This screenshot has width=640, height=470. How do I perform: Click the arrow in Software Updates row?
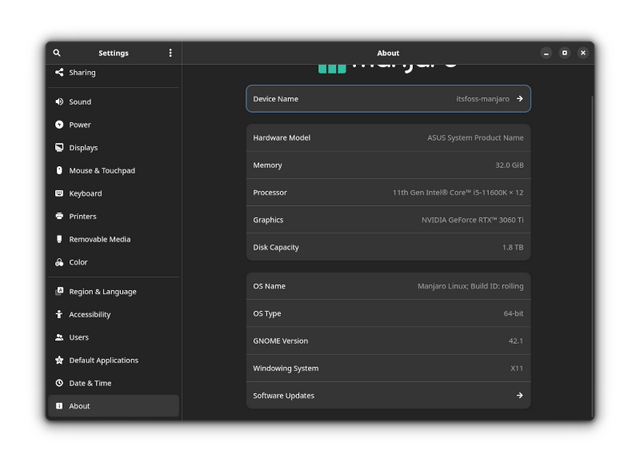pos(519,395)
